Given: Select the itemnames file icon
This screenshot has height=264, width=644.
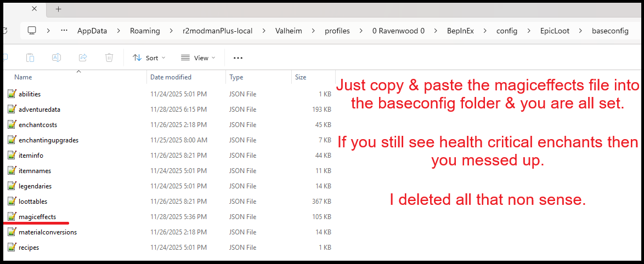Looking at the screenshot, I should 12,170.
